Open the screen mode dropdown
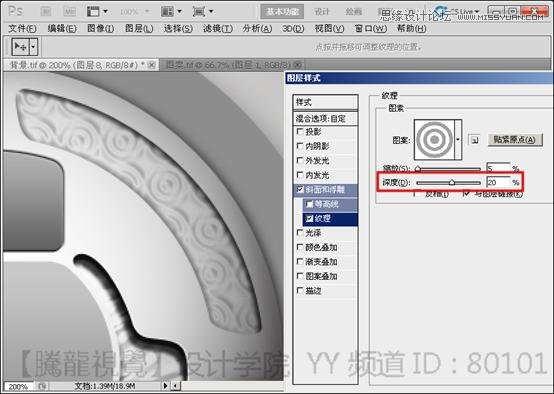The image size is (554, 394). tap(203, 12)
